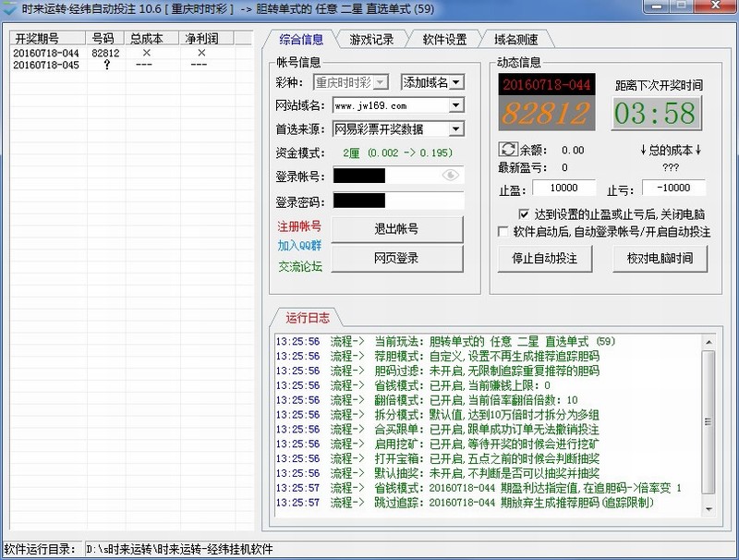Switch to the 游戏记录 tab
This screenshot has height=560, width=739.
(x=371, y=40)
